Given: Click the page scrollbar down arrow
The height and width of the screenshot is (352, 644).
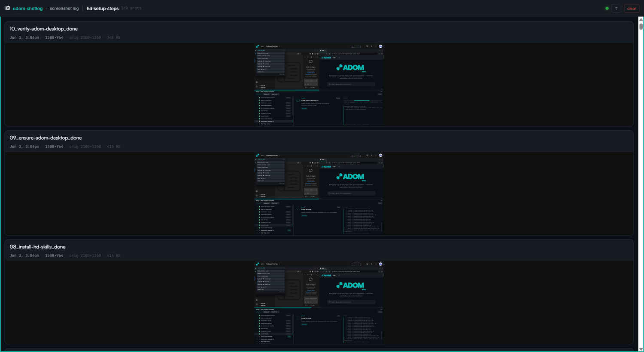Looking at the screenshot, I should point(641,349).
